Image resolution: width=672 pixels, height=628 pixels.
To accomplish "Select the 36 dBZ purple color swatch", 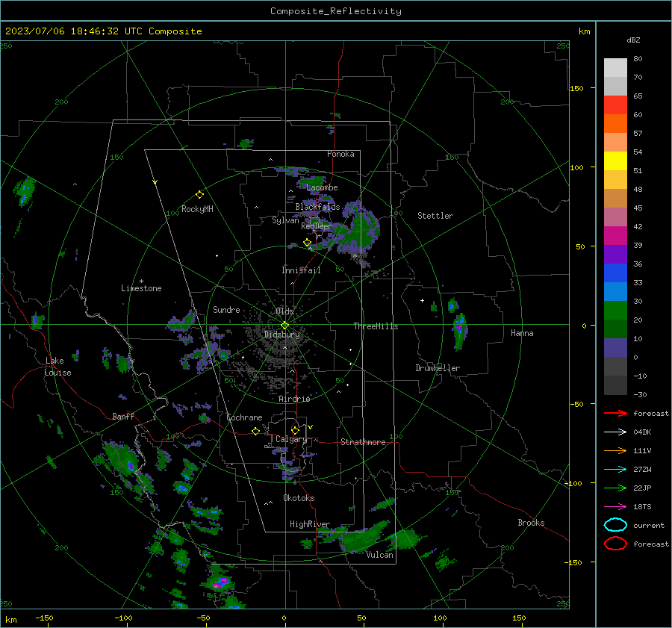I will [615, 254].
